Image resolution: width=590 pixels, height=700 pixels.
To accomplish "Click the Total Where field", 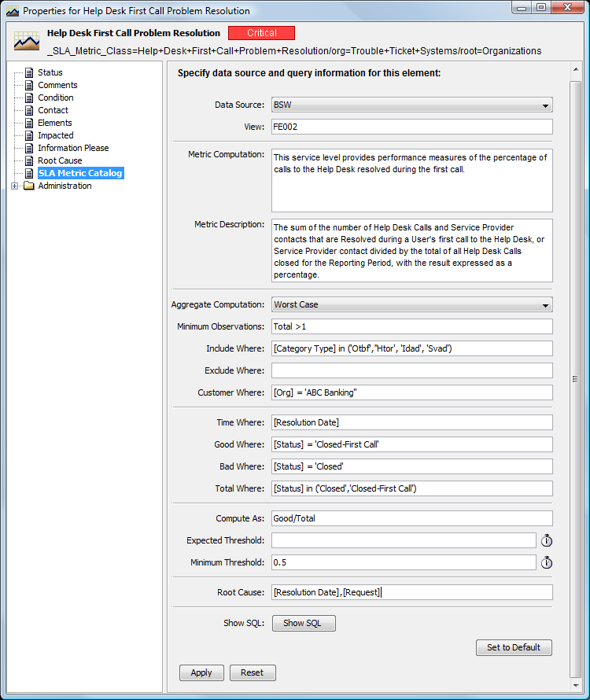I will point(411,488).
